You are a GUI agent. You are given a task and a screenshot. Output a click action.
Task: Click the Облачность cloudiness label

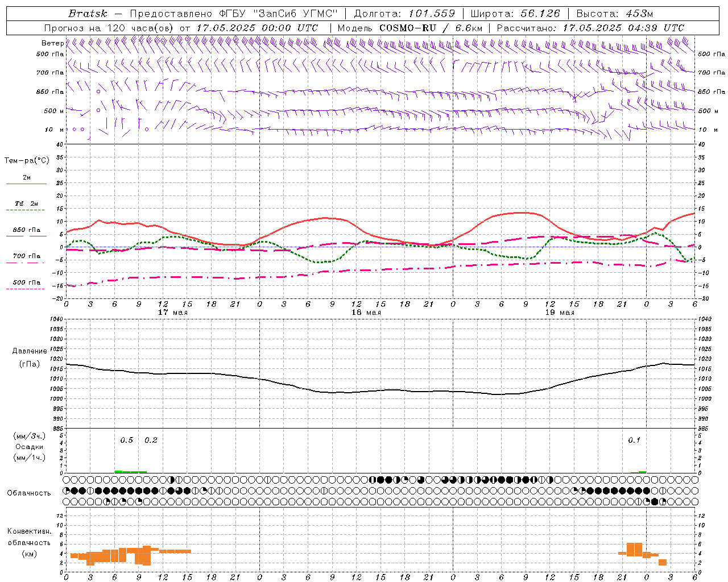point(29,493)
